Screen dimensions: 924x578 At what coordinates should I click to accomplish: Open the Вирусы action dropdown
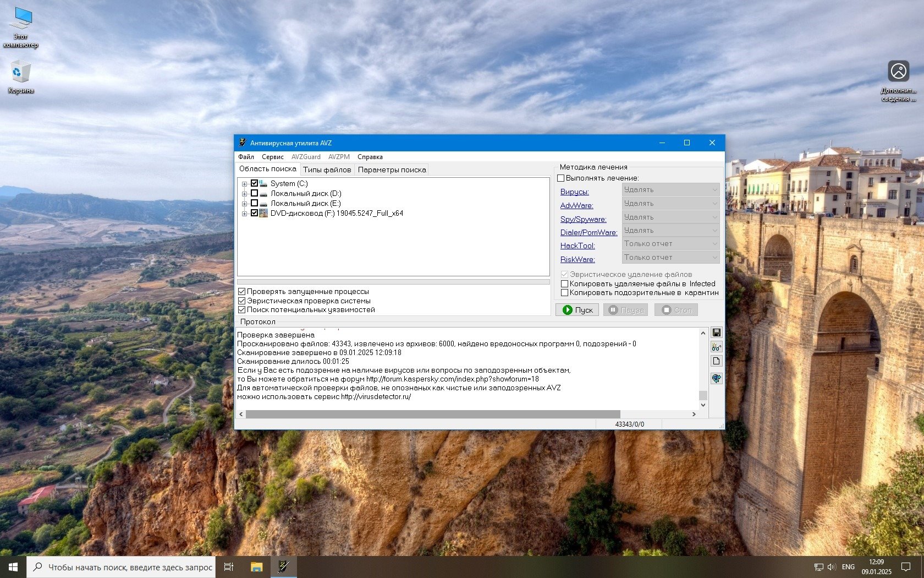[x=670, y=189]
